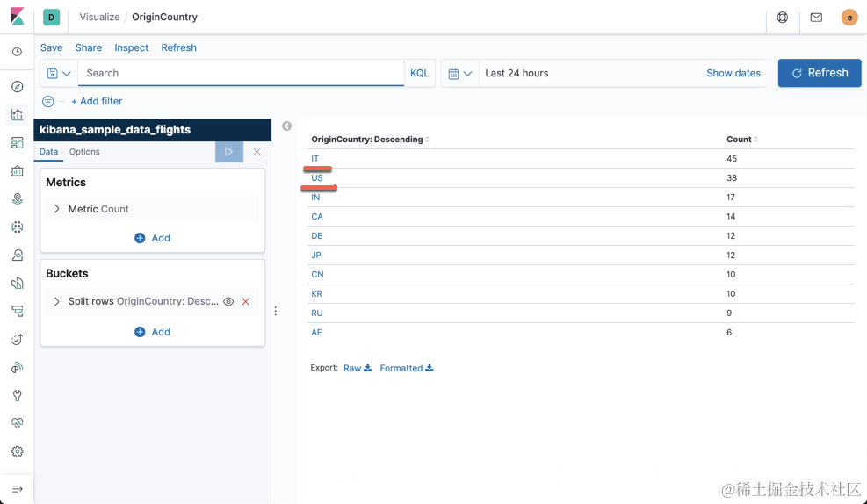Click the panel resize dots handle
867x504 pixels.
(275, 311)
